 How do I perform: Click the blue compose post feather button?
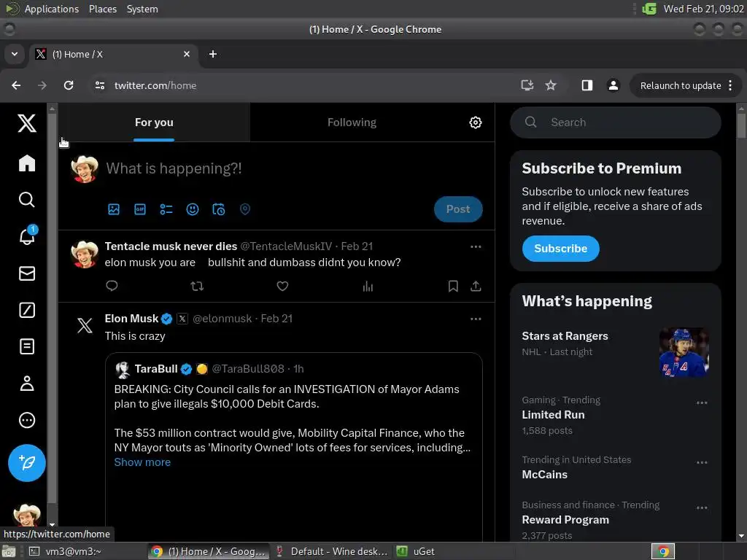click(x=27, y=462)
